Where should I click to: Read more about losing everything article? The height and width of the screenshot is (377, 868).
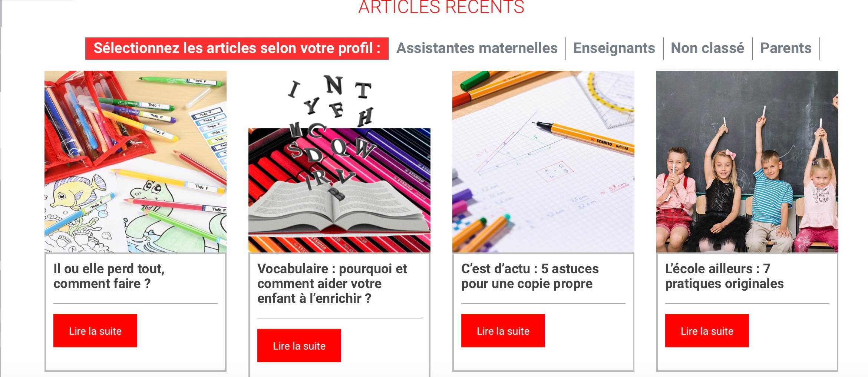click(95, 331)
